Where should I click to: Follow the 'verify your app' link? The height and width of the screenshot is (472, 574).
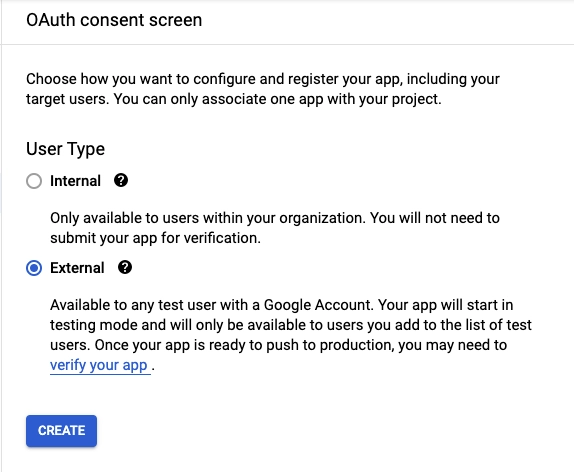click(x=100, y=365)
